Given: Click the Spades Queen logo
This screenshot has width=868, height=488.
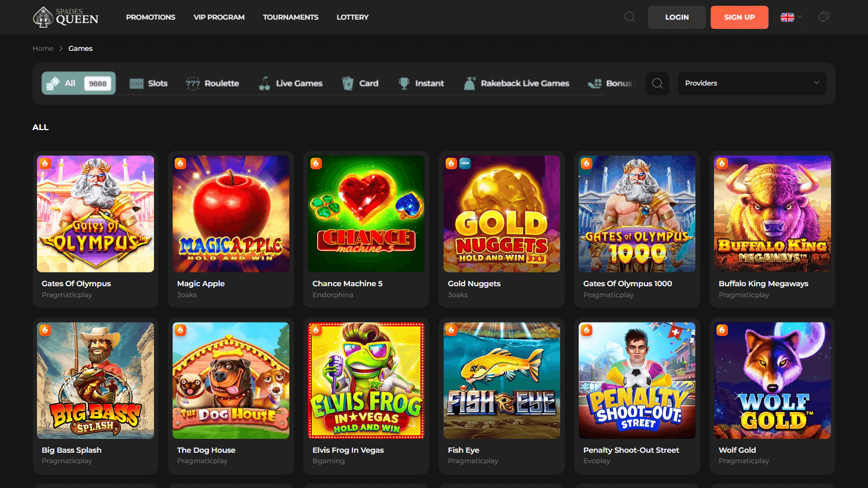Looking at the screenshot, I should 65,17.
